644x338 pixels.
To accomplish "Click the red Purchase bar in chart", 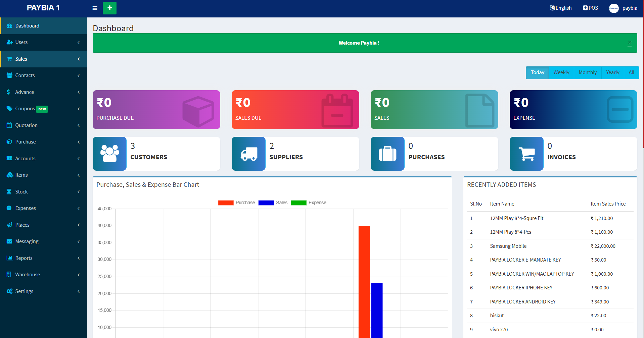I will pyautogui.click(x=364, y=282).
